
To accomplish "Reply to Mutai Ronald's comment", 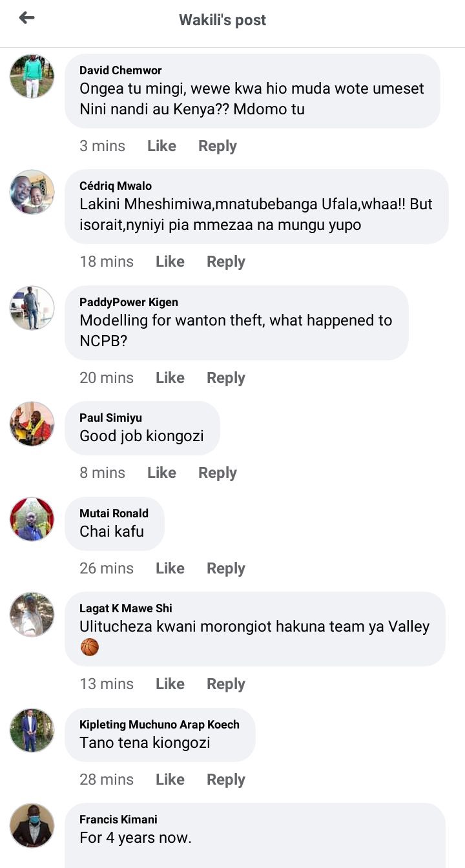I will click(226, 568).
